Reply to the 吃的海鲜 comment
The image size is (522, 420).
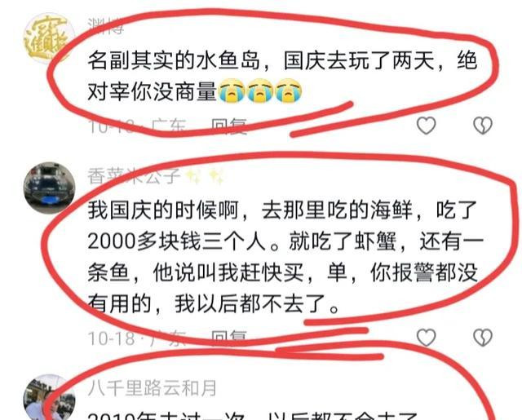click(x=229, y=338)
